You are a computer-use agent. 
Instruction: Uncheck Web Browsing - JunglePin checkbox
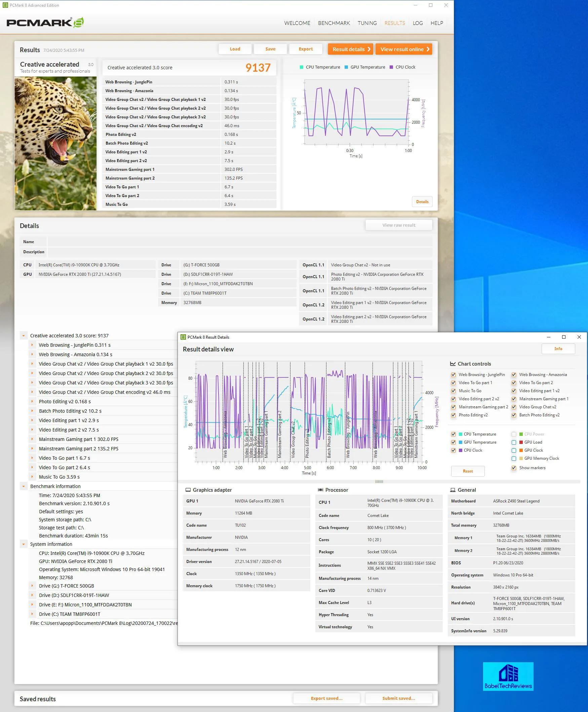453,375
